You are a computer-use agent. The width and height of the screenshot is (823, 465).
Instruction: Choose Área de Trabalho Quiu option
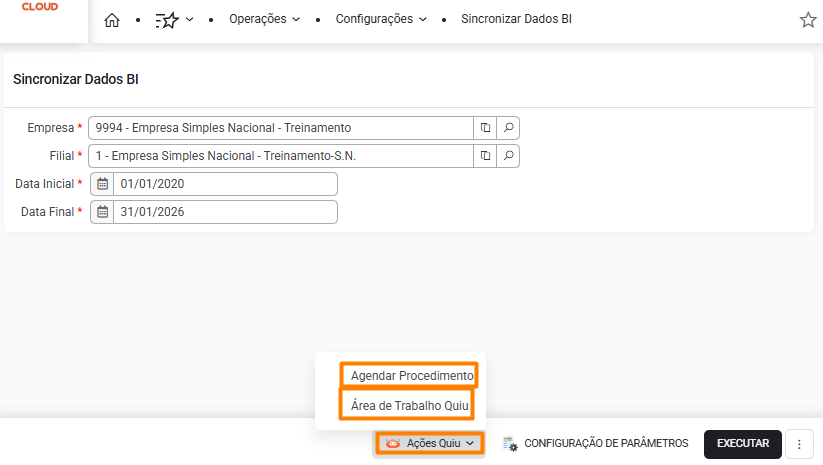(x=410, y=405)
